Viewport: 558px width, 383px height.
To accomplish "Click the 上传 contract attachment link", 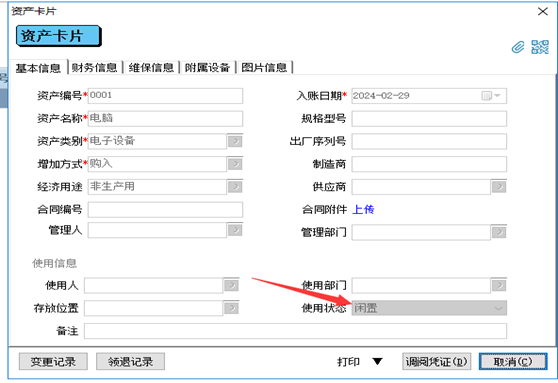I will coord(363,210).
